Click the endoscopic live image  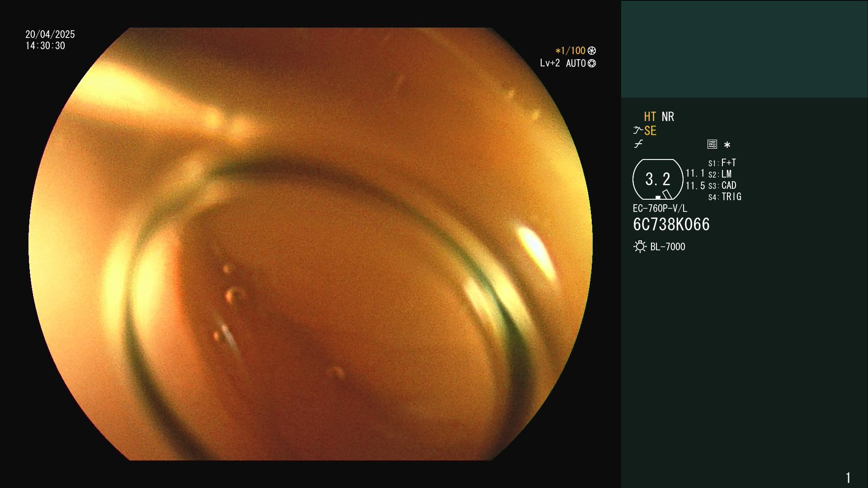(311, 244)
